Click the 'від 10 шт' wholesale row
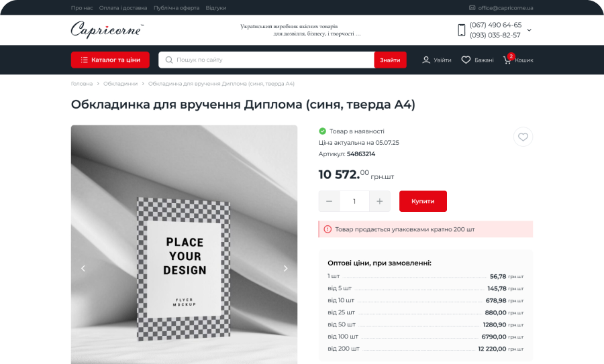This screenshot has width=604, height=364. 425,300
